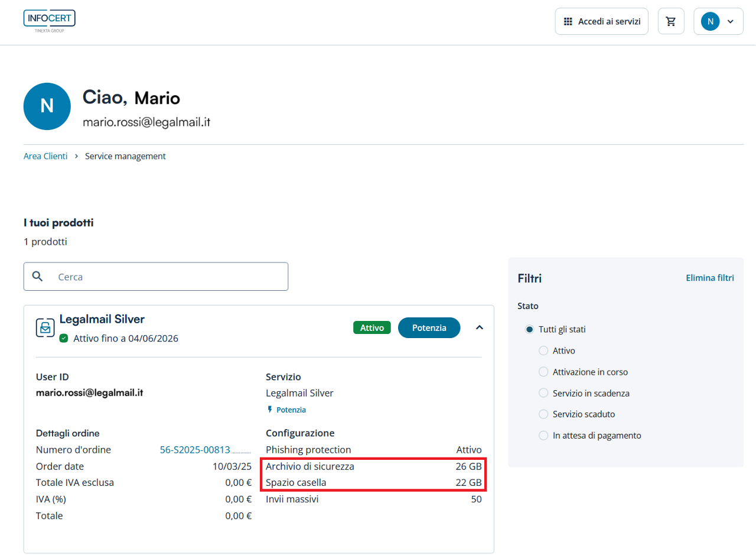
Task: Click the green active status checkmark
Action: pos(64,339)
